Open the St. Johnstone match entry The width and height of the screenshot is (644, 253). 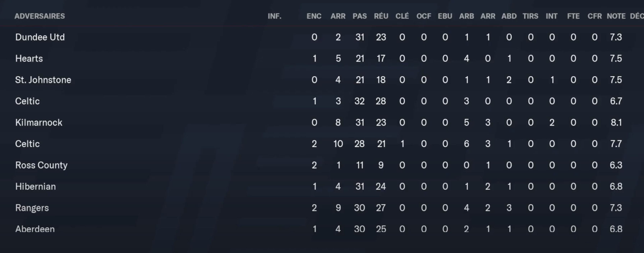click(x=43, y=80)
